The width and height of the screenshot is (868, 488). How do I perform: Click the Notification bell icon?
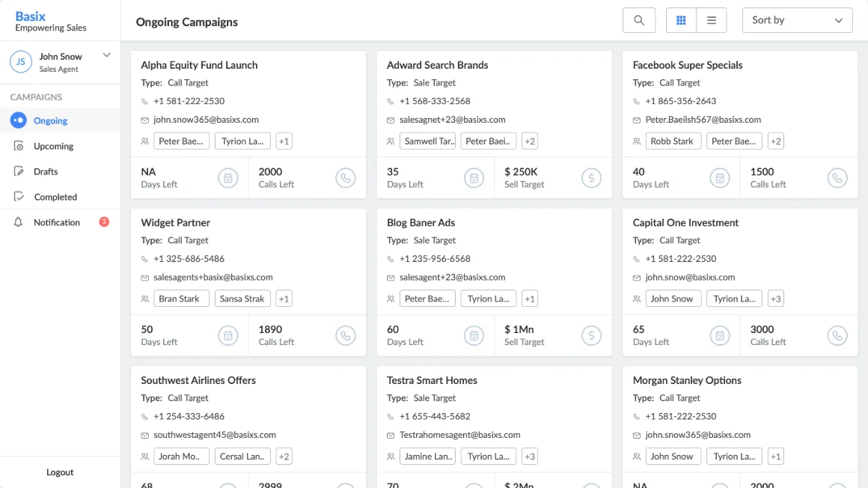point(18,222)
